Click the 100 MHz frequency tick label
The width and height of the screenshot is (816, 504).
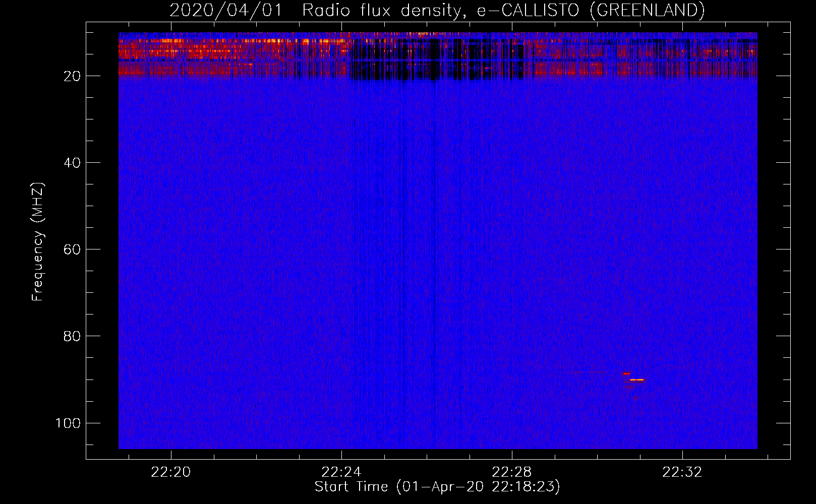[x=68, y=423]
